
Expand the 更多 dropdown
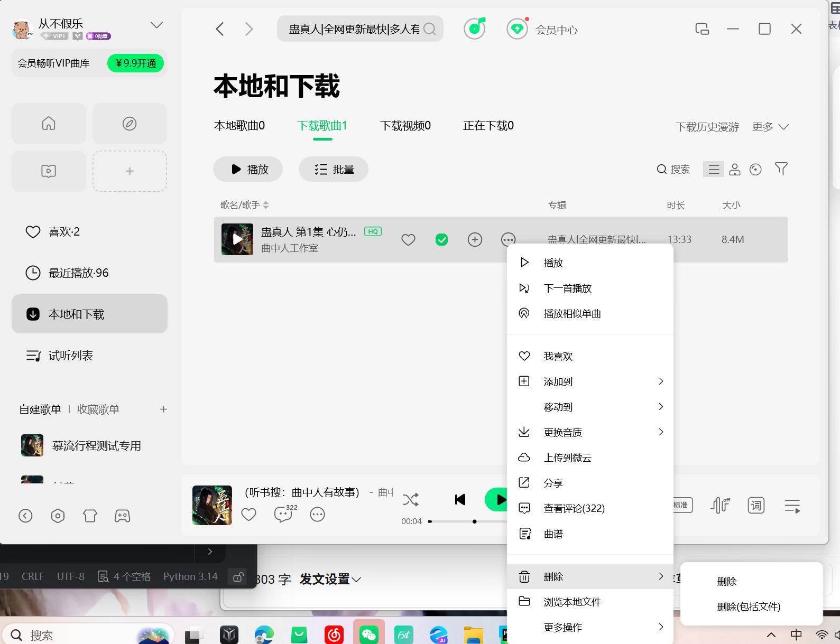(770, 127)
